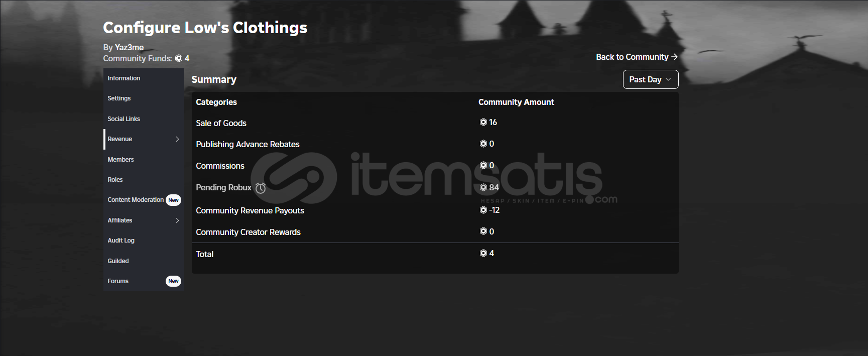Click the New badge next to Content Moderation
The image size is (868, 356).
[x=173, y=200]
